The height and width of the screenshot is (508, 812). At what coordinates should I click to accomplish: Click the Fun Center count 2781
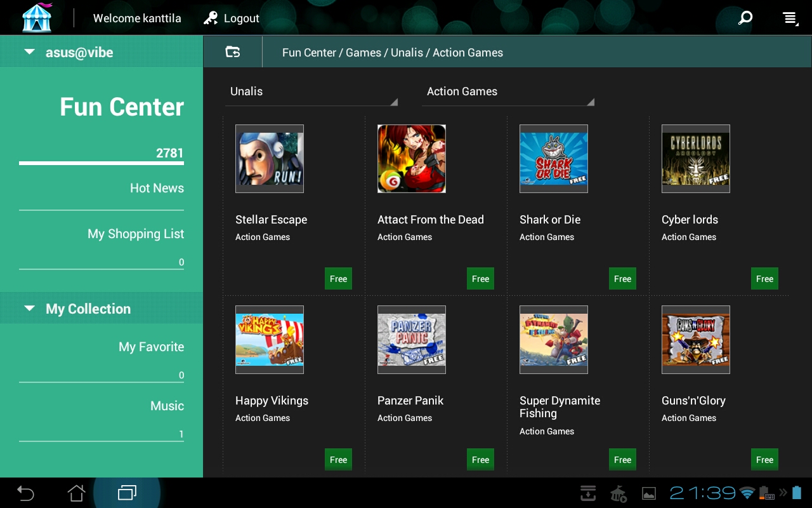pos(170,153)
